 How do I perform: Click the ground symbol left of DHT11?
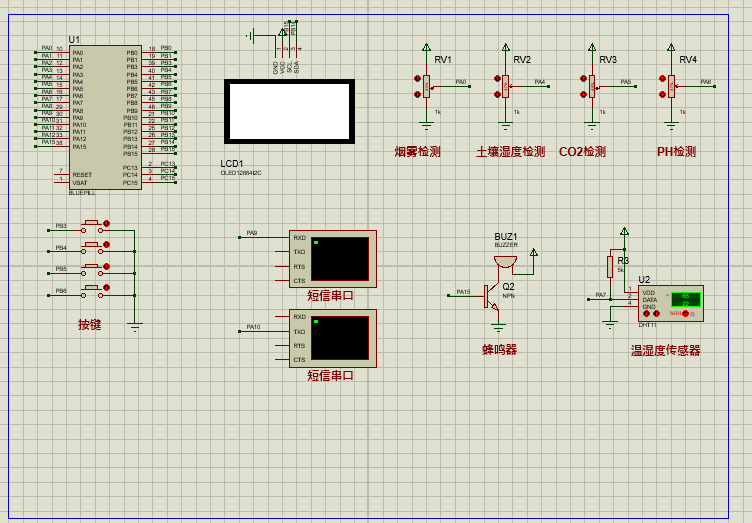point(610,325)
